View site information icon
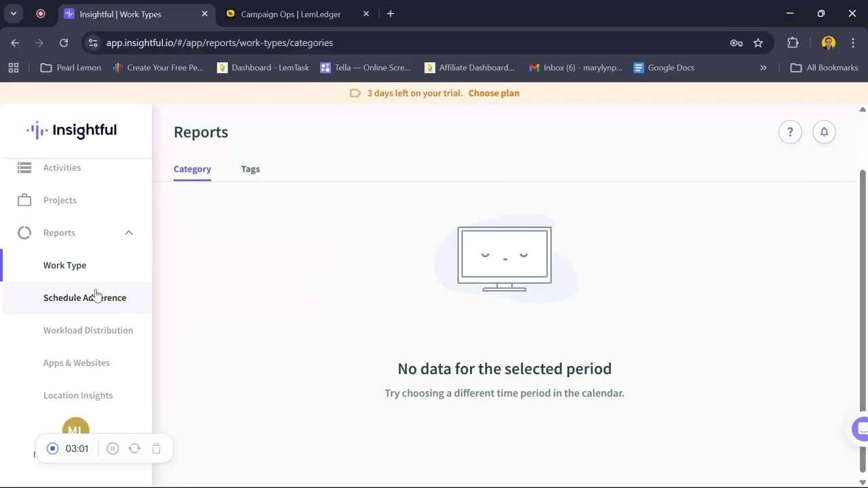 click(93, 43)
